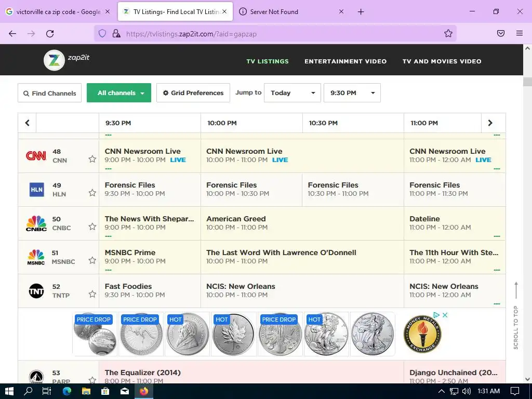532x399 pixels.
Task: Go back with the browser back arrow
Action: tap(12, 34)
